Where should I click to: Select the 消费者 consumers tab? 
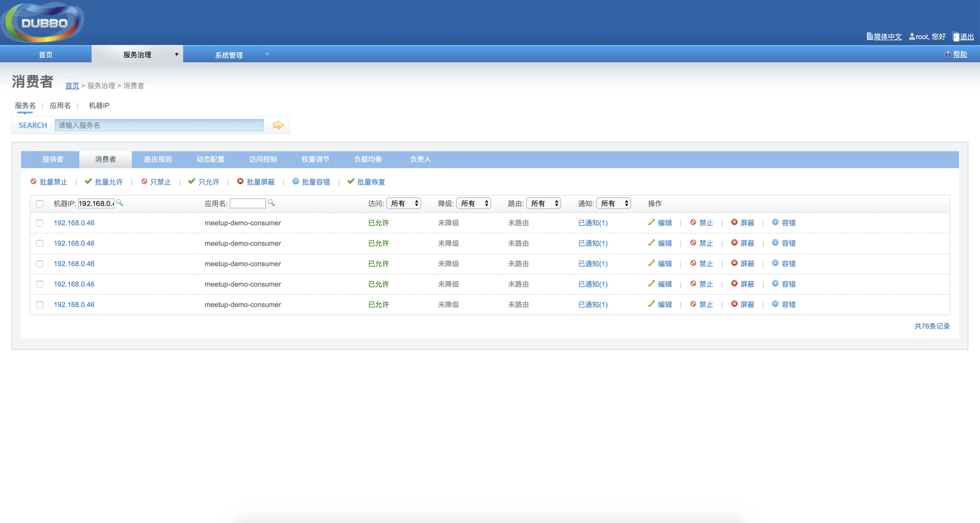[105, 160]
